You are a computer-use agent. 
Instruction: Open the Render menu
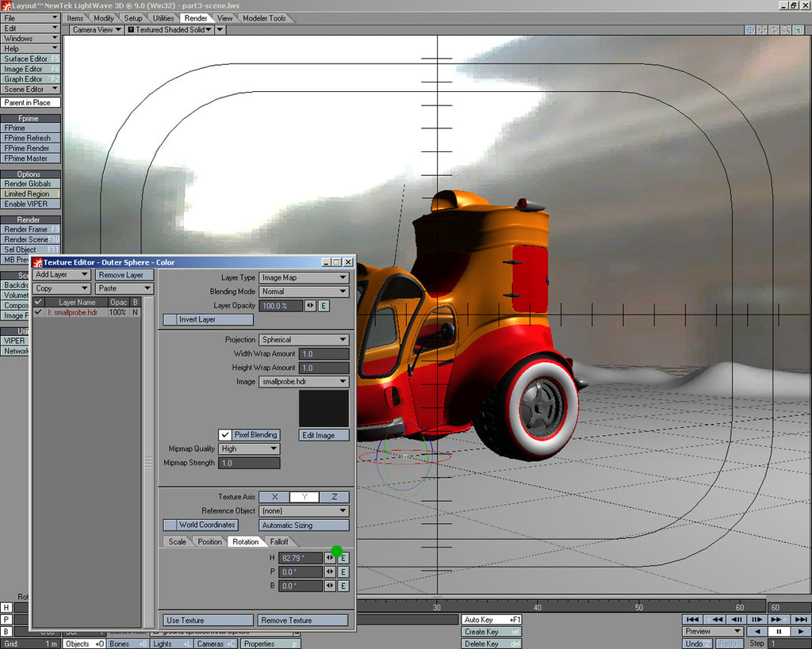(195, 17)
